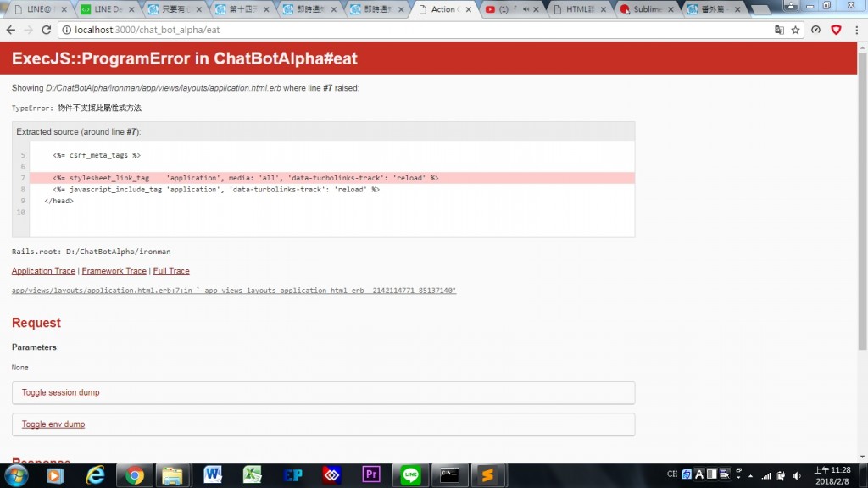Click the TypeError message text

[x=76, y=108]
